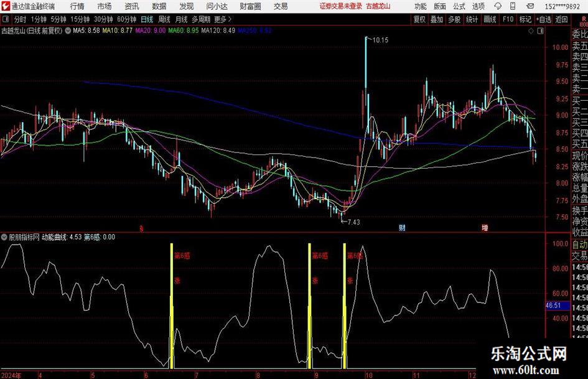Screen dimensions: 588x379
Task: Open the 数据 menu
Action: (159, 6)
